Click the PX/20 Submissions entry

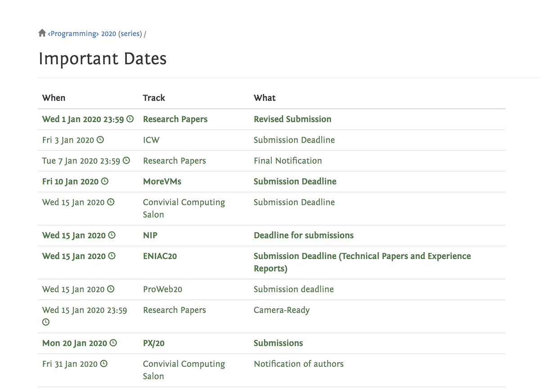(x=278, y=343)
